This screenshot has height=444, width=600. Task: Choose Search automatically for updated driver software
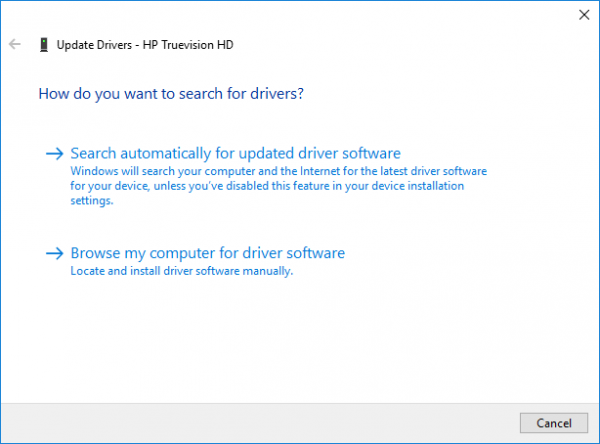235,153
